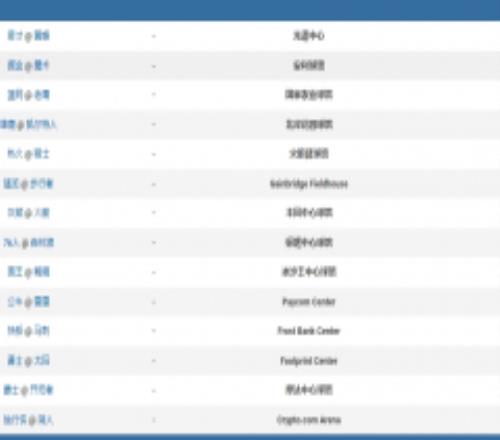
Task: Open the 掘金 team link
Action: point(15,65)
